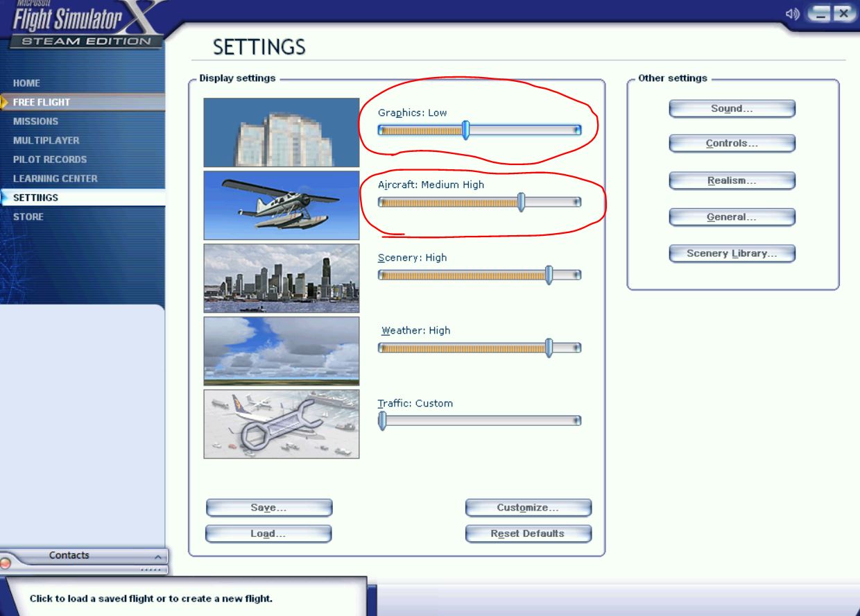Open the Learning Center page
The height and width of the screenshot is (616, 860).
[x=55, y=178]
